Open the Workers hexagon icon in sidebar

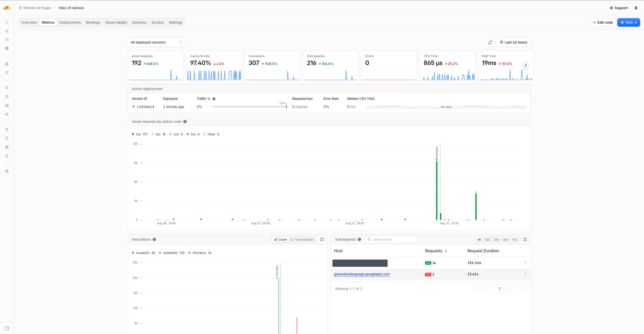[7, 88]
